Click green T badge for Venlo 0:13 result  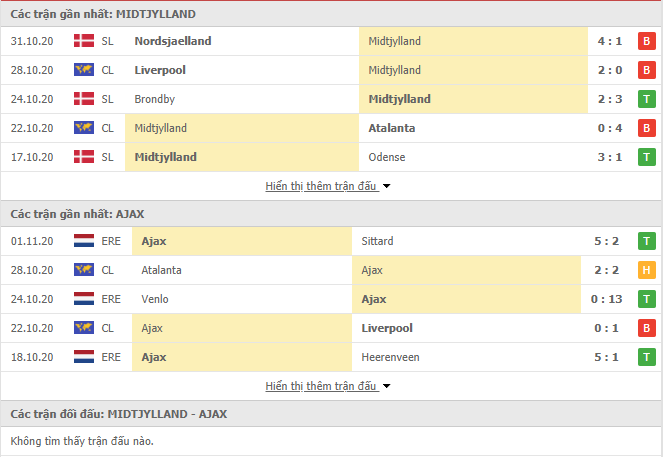click(x=647, y=299)
